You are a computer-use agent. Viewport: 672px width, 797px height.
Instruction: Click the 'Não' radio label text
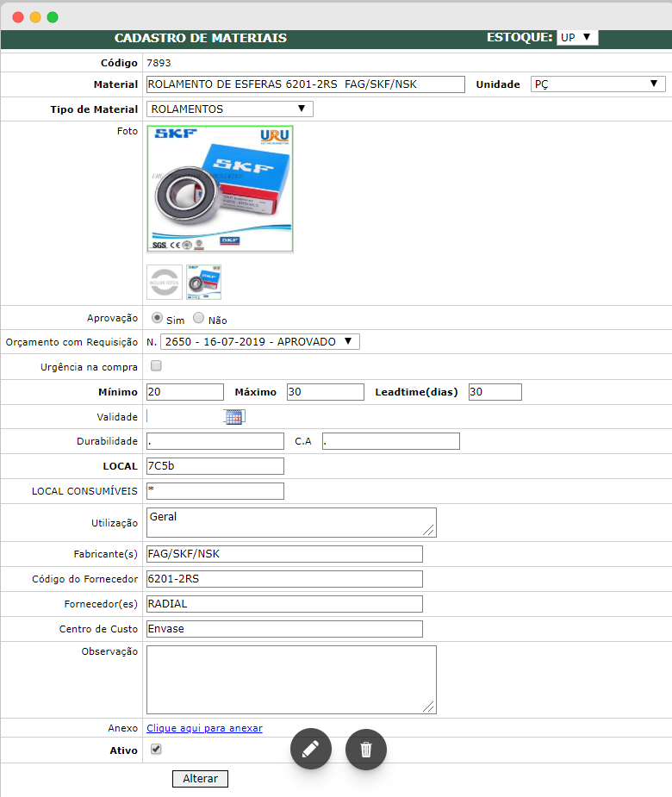tap(218, 321)
